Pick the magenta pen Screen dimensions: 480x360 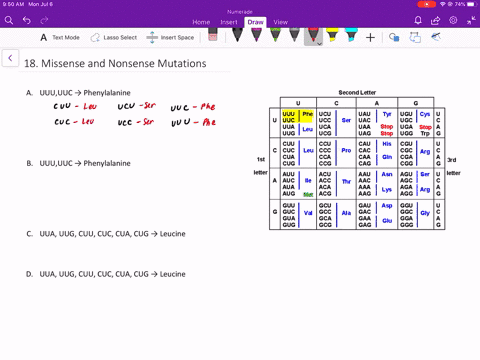pyautogui.click(x=256, y=35)
